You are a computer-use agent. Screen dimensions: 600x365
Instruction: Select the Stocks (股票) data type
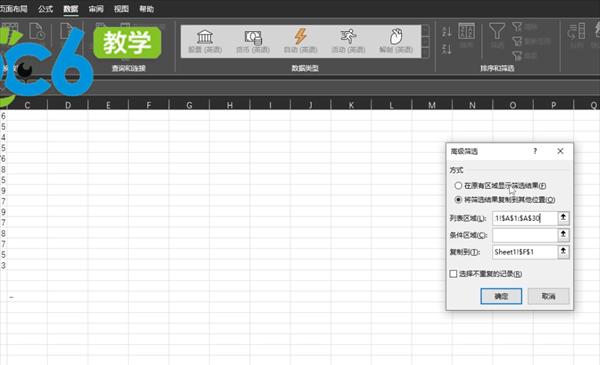pyautogui.click(x=205, y=42)
